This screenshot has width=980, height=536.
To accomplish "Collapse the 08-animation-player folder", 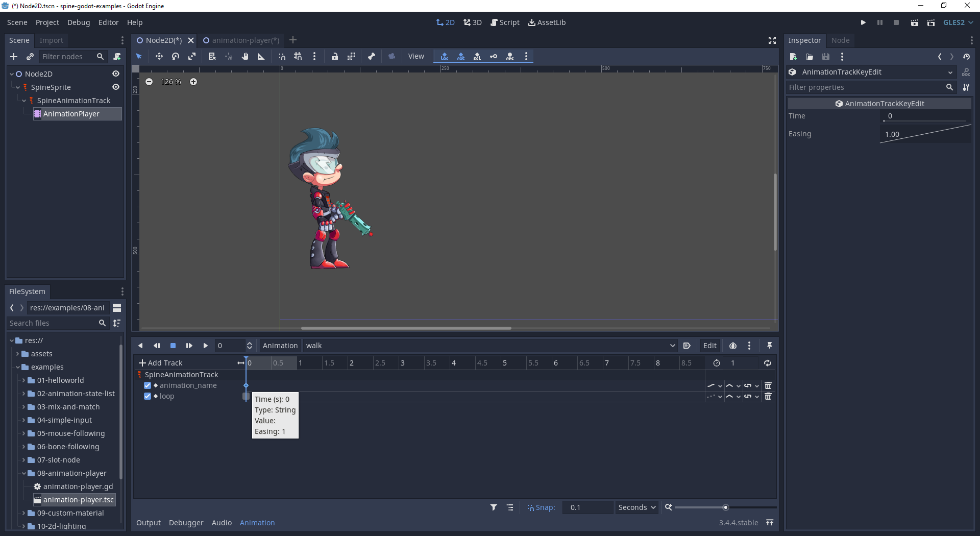I will pos(23,473).
